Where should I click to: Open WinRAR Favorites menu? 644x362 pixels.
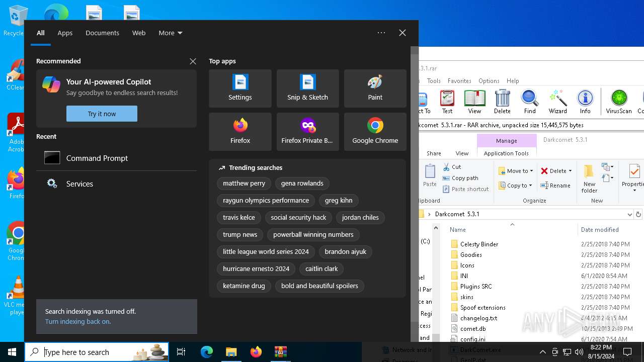[x=459, y=81]
